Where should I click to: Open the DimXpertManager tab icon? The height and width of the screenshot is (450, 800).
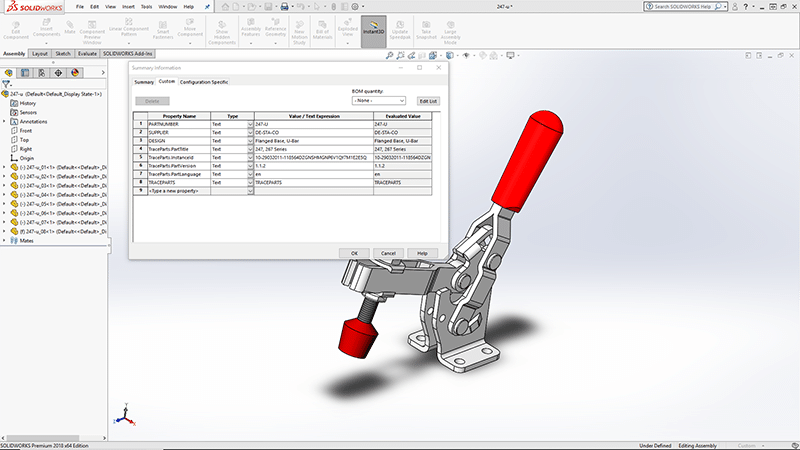57,72
